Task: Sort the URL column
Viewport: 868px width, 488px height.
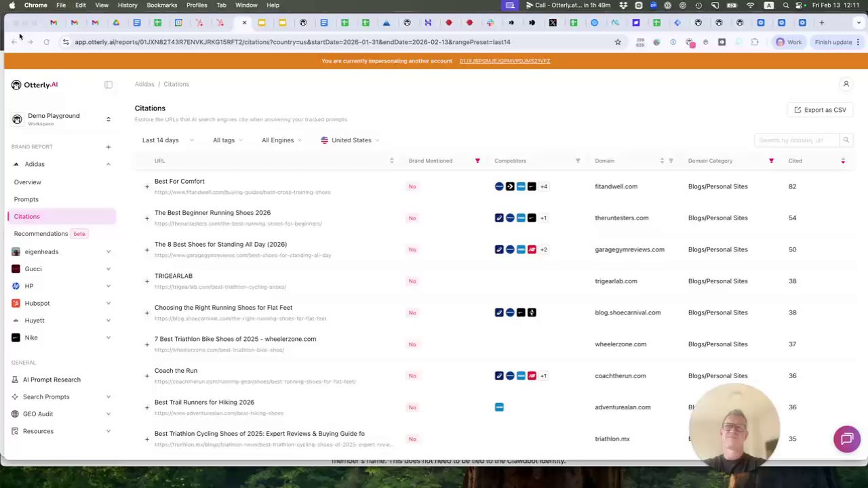Action: [x=391, y=161]
